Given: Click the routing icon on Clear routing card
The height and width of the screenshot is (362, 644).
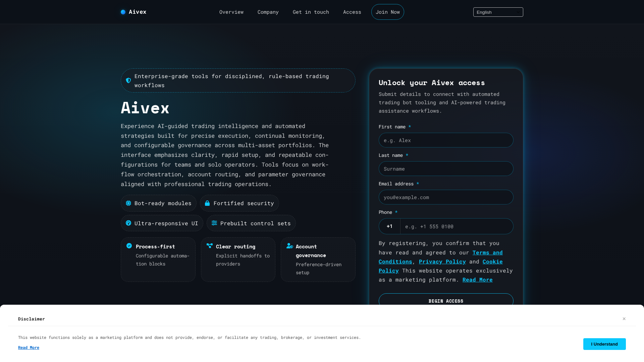Looking at the screenshot, I should [210, 246].
